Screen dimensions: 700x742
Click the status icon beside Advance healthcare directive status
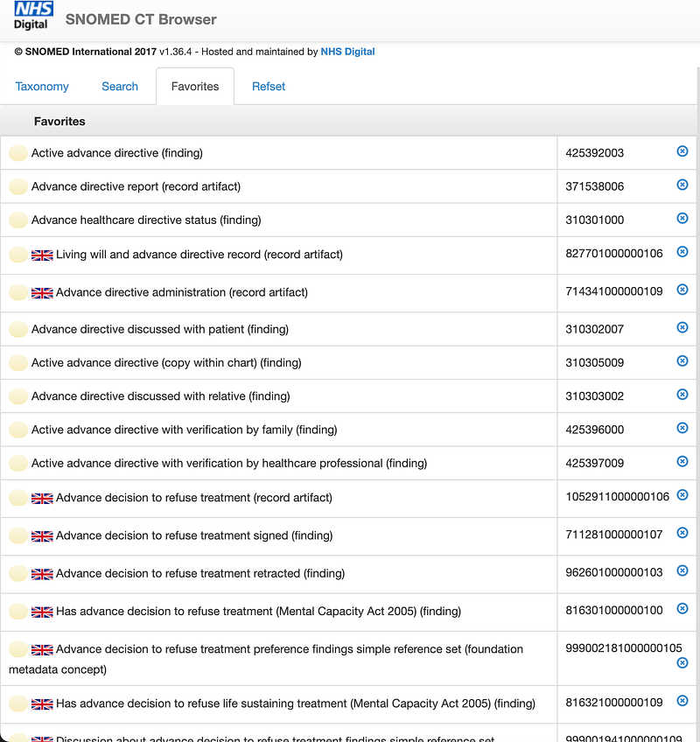point(17,219)
